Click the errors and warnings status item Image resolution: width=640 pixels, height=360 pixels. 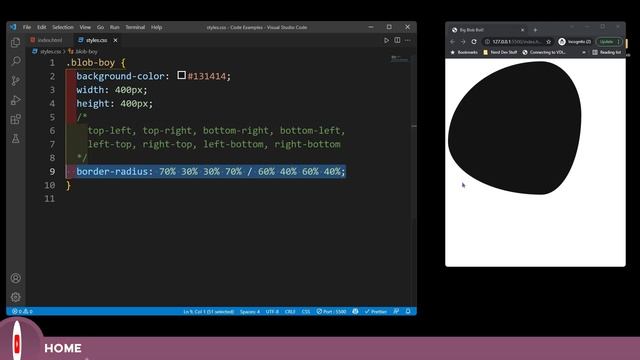(x=22, y=311)
